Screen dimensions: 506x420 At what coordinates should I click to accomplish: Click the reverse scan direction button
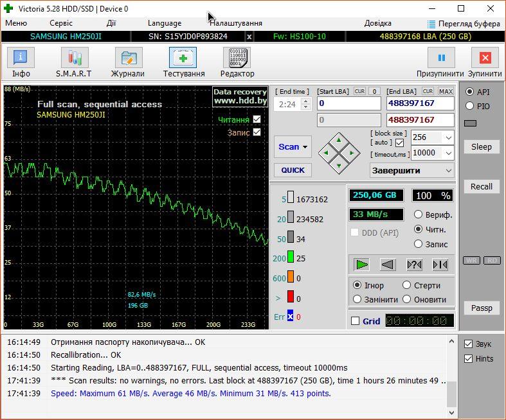point(388,265)
